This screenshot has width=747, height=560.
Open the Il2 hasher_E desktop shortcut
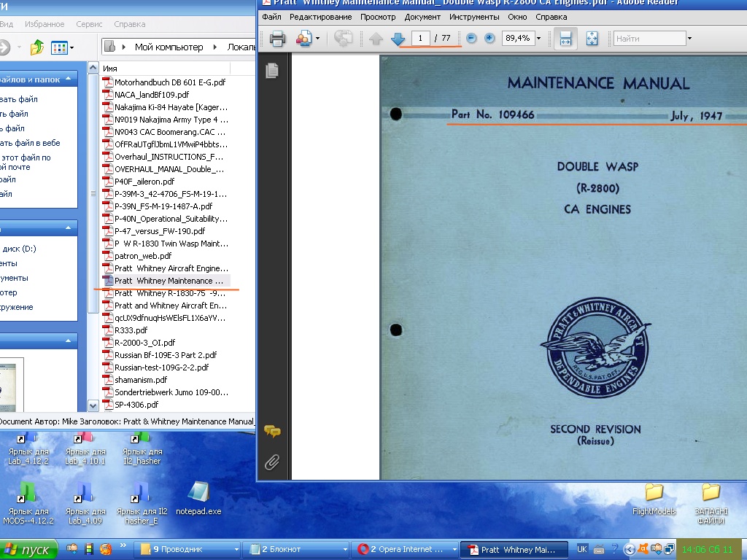coord(142,504)
